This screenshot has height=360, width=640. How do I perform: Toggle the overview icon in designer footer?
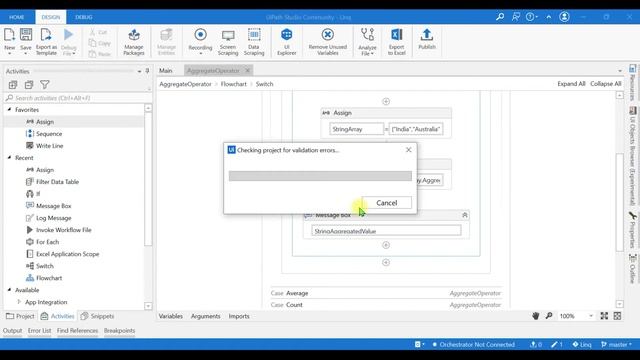617,316
